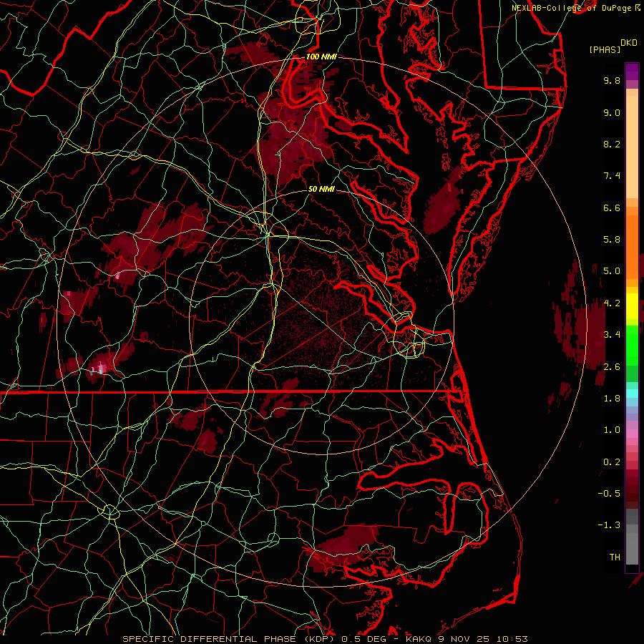644x644 pixels.
Task: Click the 0.2 scale value
Action: [612, 462]
